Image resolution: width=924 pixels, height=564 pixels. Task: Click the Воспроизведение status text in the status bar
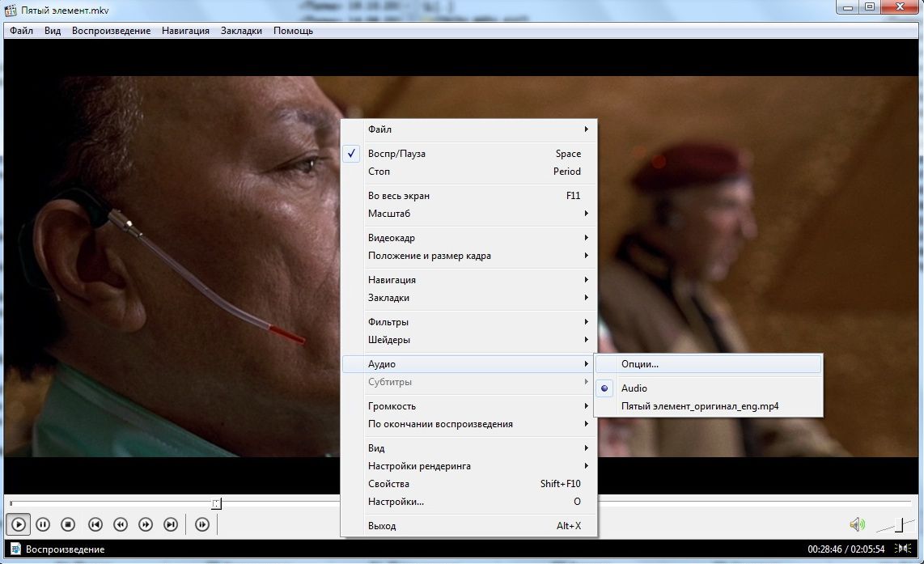tap(65, 549)
